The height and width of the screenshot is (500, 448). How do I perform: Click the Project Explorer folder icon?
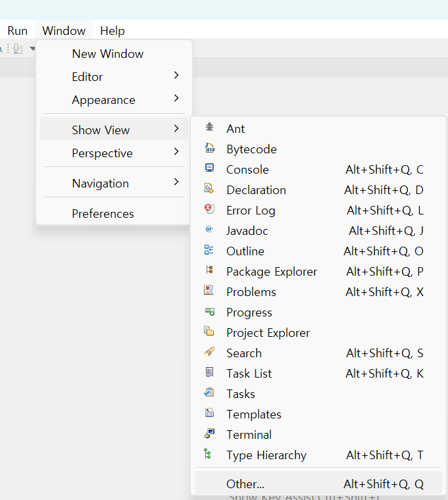209,331
